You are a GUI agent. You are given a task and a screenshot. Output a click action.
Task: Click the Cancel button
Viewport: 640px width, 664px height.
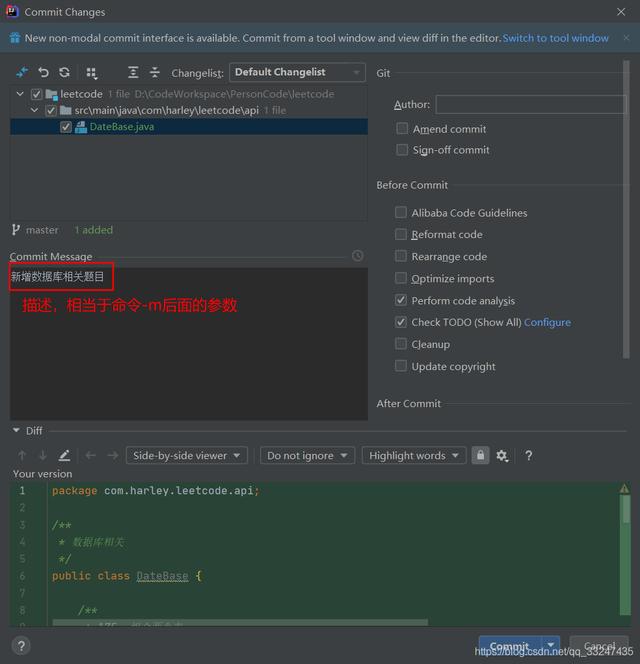click(x=599, y=645)
